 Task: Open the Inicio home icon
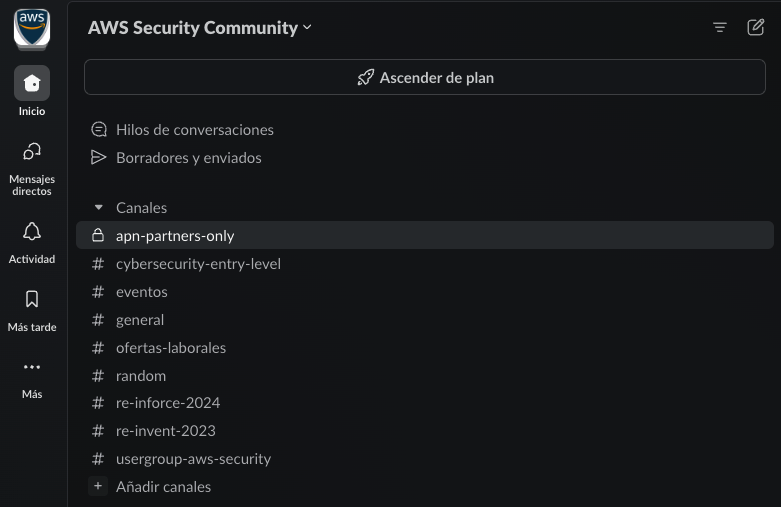[x=32, y=83]
